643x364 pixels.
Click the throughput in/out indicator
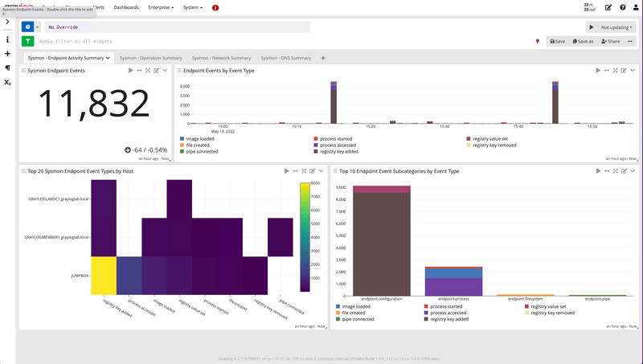pyautogui.click(x=589, y=7)
